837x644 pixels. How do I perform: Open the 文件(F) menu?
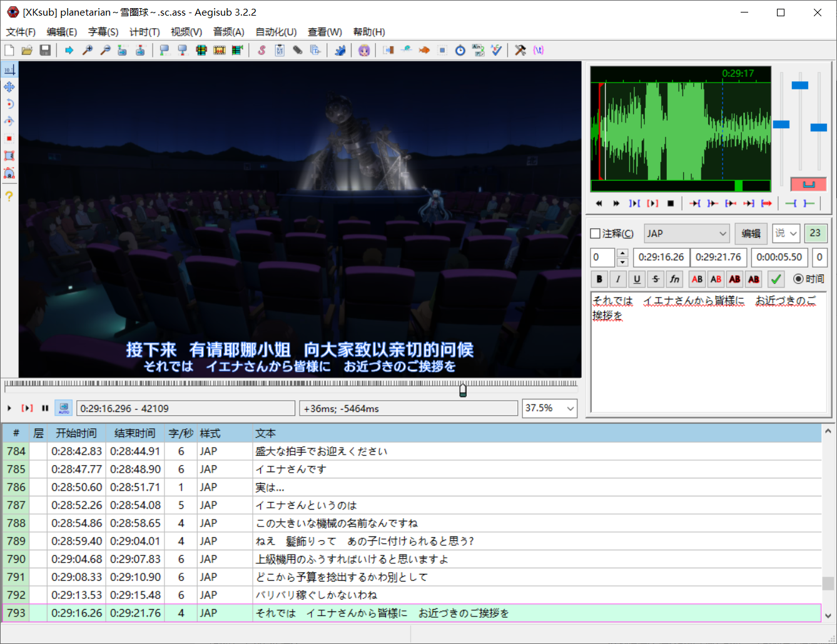pos(21,32)
